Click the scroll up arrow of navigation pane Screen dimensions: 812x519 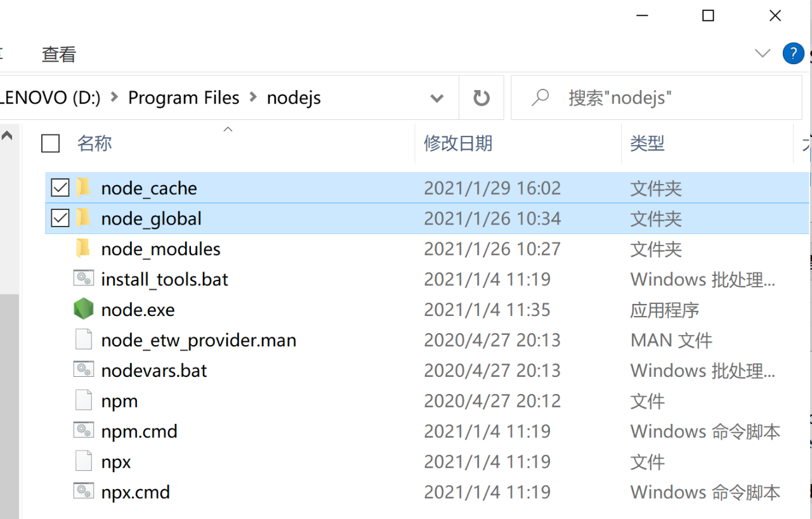[x=7, y=135]
